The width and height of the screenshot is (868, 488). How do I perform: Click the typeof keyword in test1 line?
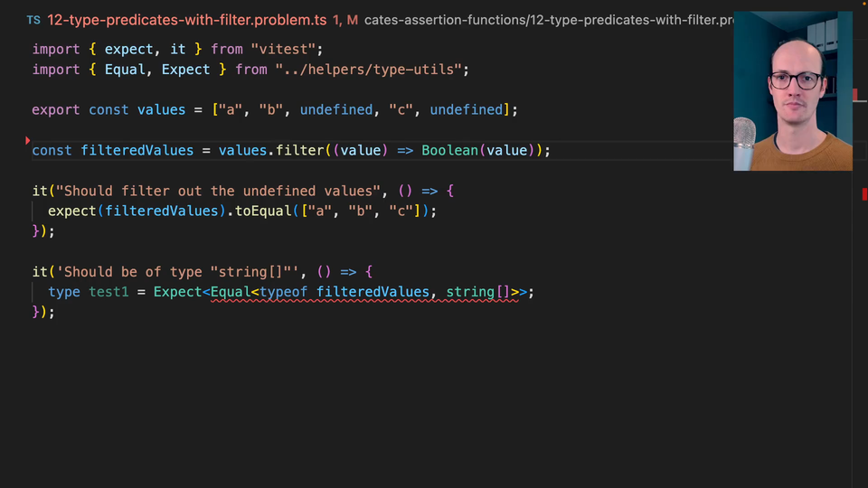pos(283,292)
